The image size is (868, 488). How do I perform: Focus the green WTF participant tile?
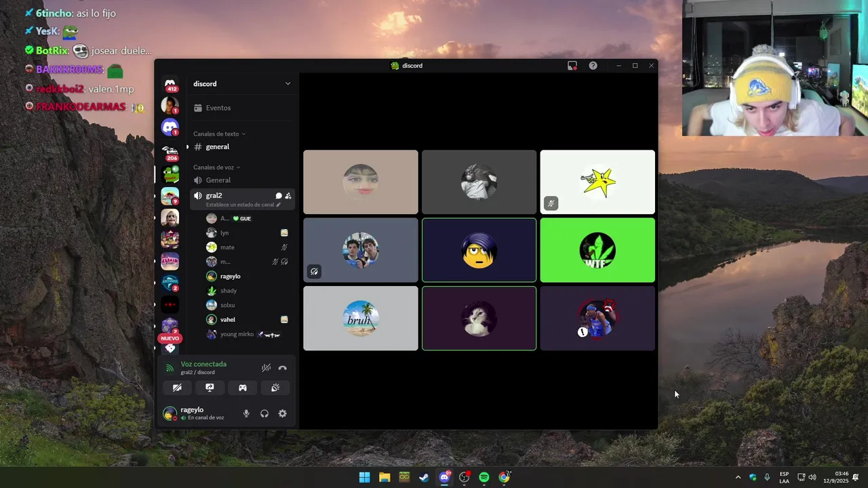pyautogui.click(x=597, y=250)
